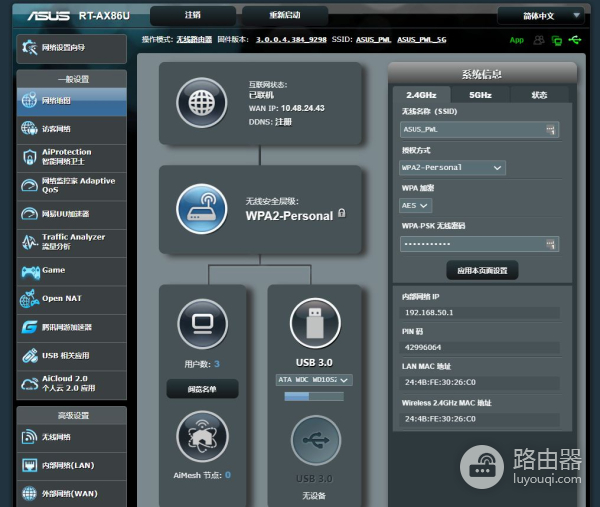Click the App link in header
This screenshot has width=600, height=507.
click(517, 40)
